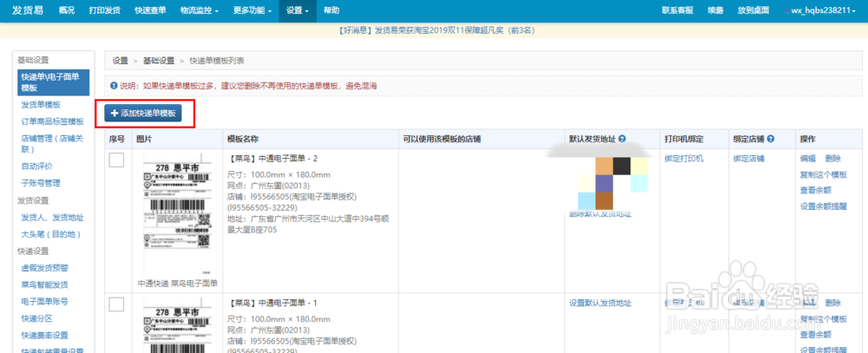
Task: Click the 基础设置 breadcrumb link
Action: tap(159, 61)
